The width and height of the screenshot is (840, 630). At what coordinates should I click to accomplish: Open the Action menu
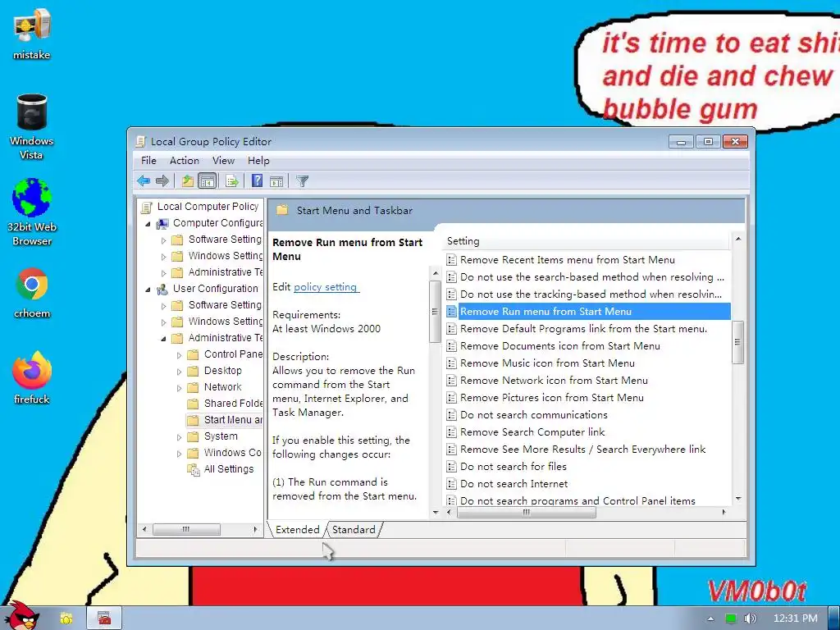click(185, 161)
